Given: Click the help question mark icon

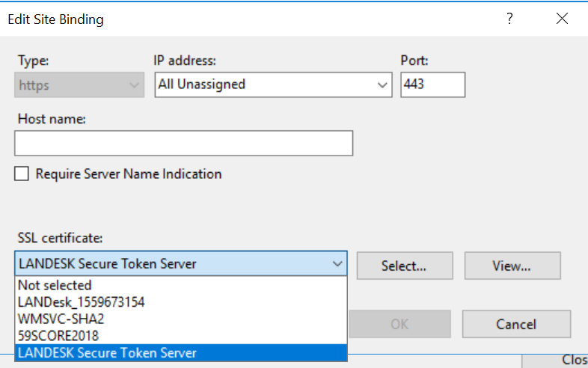Looking at the screenshot, I should (509, 19).
